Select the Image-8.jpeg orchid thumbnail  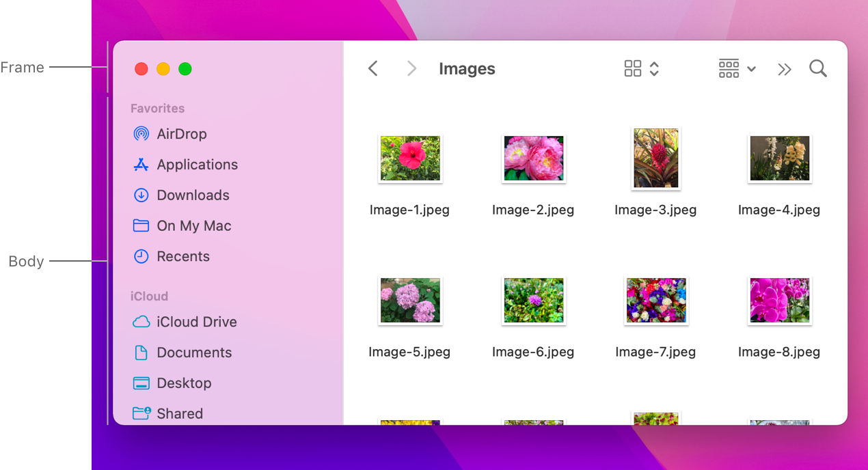click(x=780, y=301)
